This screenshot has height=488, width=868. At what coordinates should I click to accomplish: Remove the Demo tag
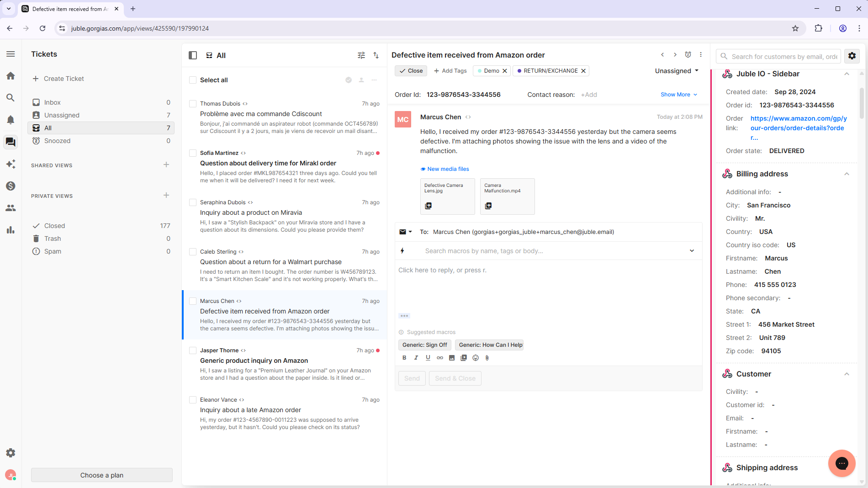(x=505, y=71)
